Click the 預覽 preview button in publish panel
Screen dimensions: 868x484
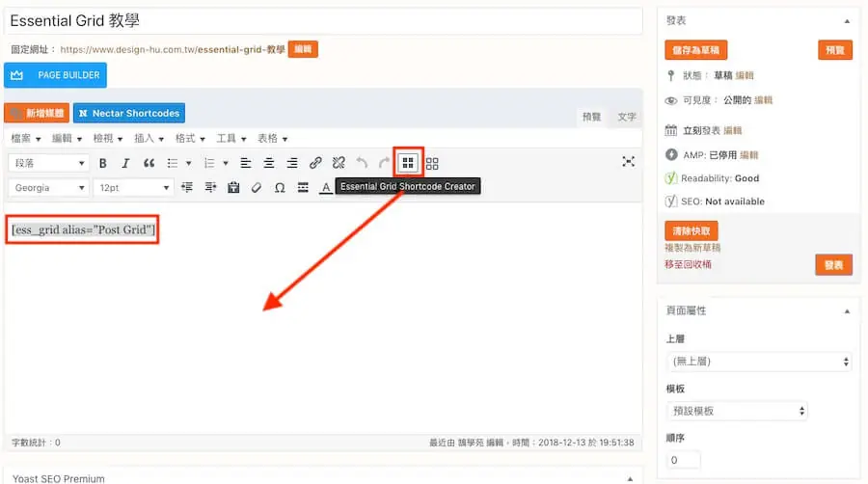835,50
